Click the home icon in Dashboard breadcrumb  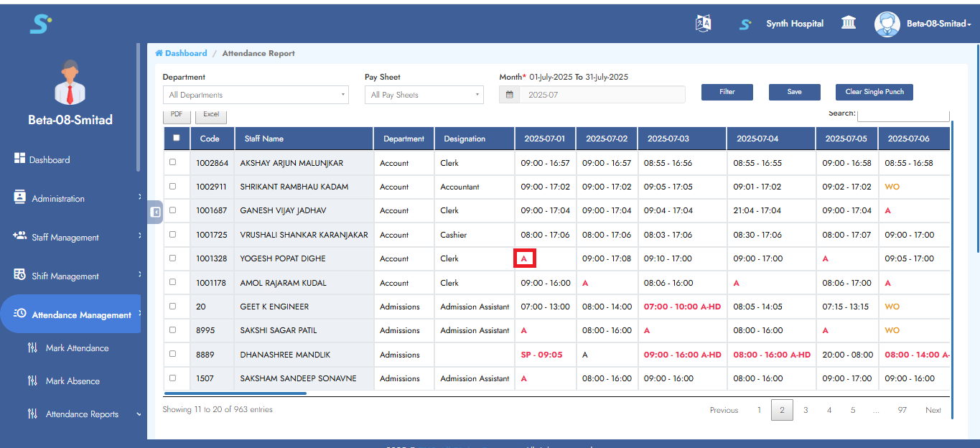point(159,54)
